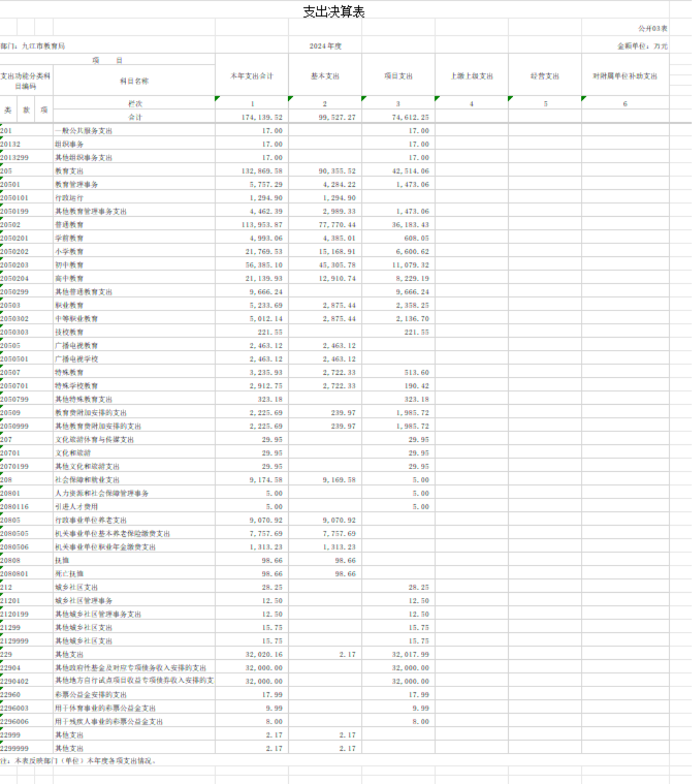Screen dimensions: 692x784
Task: Click the 基本支出 column header
Action: 325,76
